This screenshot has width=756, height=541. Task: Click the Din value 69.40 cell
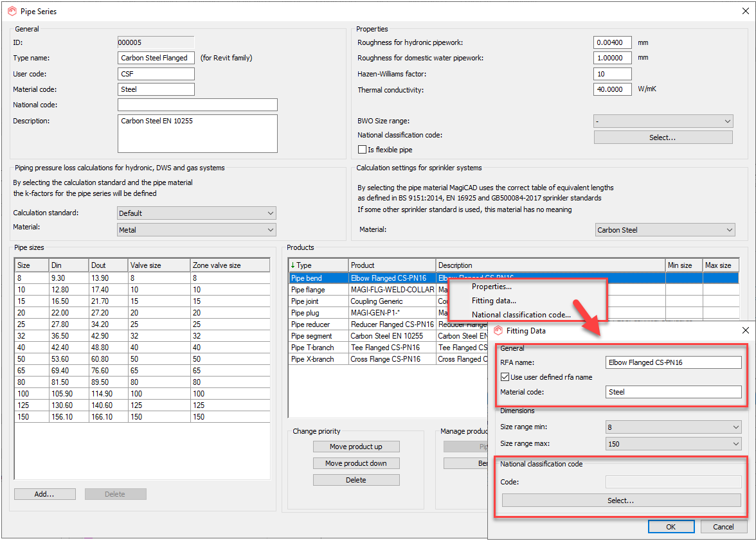pos(69,371)
